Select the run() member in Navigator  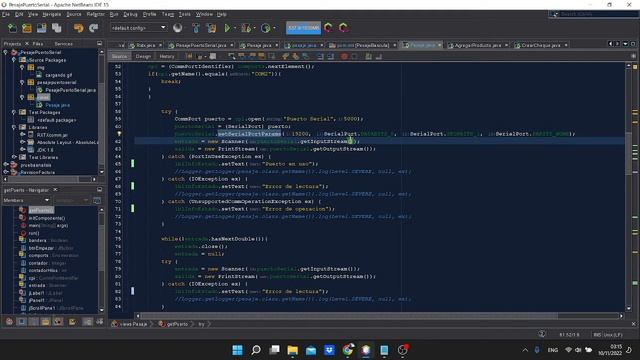[x=34, y=233]
